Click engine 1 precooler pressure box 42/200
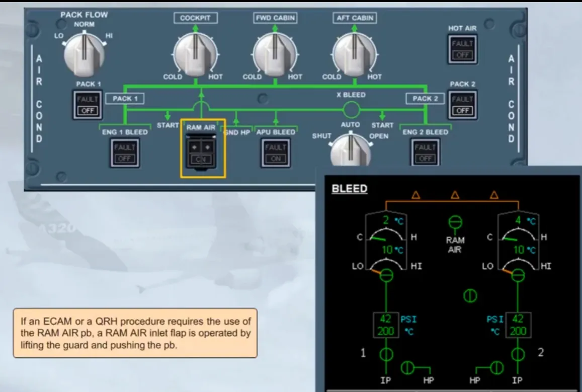582x392 pixels. click(386, 325)
